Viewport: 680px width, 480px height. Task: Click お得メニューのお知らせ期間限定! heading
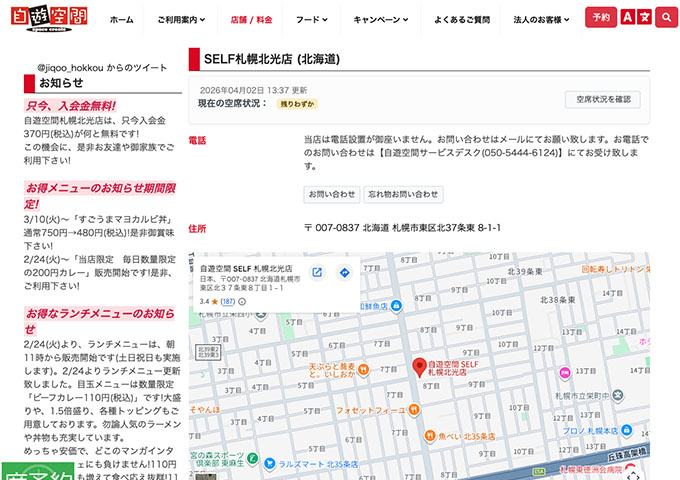(100, 196)
